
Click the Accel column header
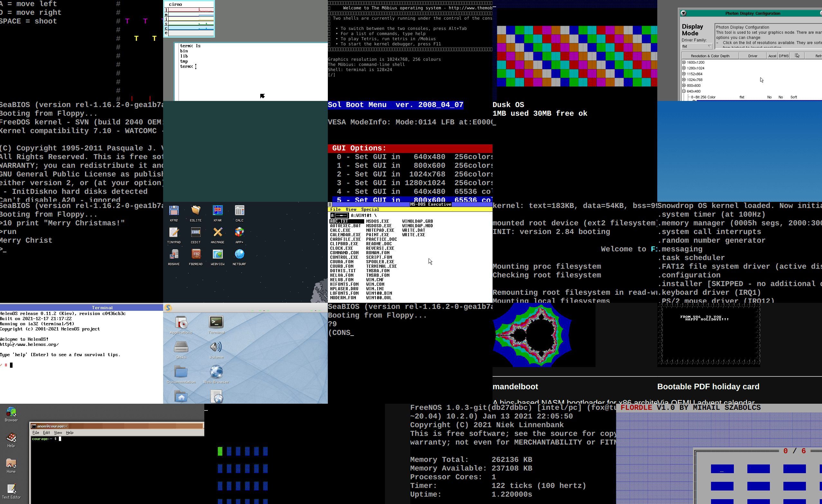[772, 56]
